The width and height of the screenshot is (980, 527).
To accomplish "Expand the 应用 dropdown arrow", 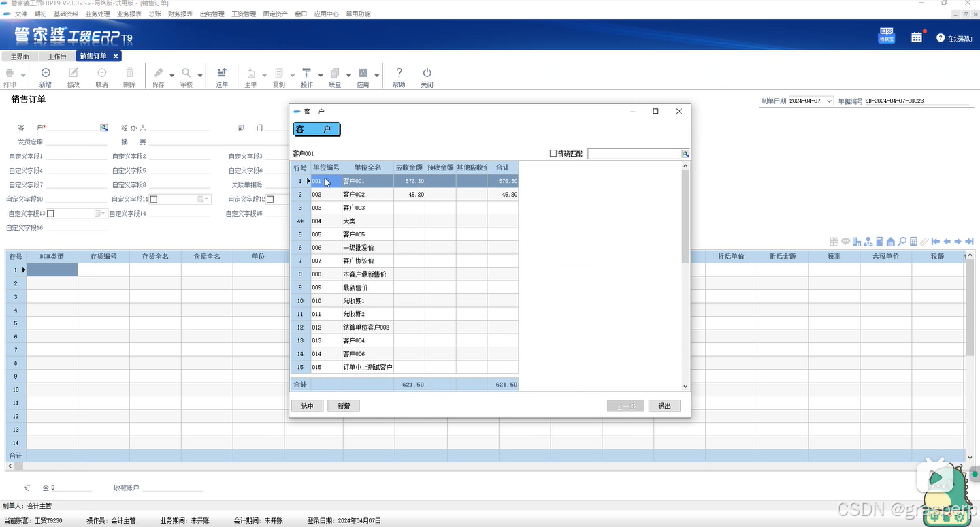I will (376, 75).
